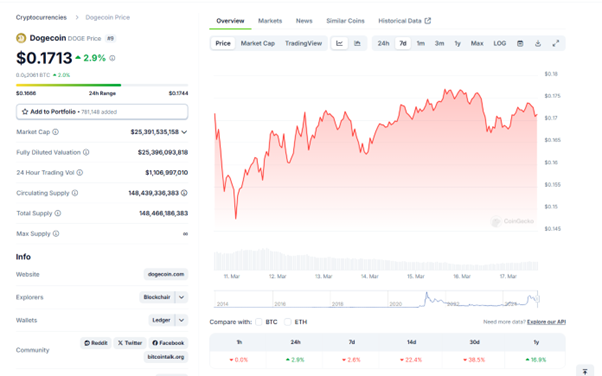Viewport: 602px width, 376px height.
Task: Open the calendar date range picker
Action: coord(520,43)
